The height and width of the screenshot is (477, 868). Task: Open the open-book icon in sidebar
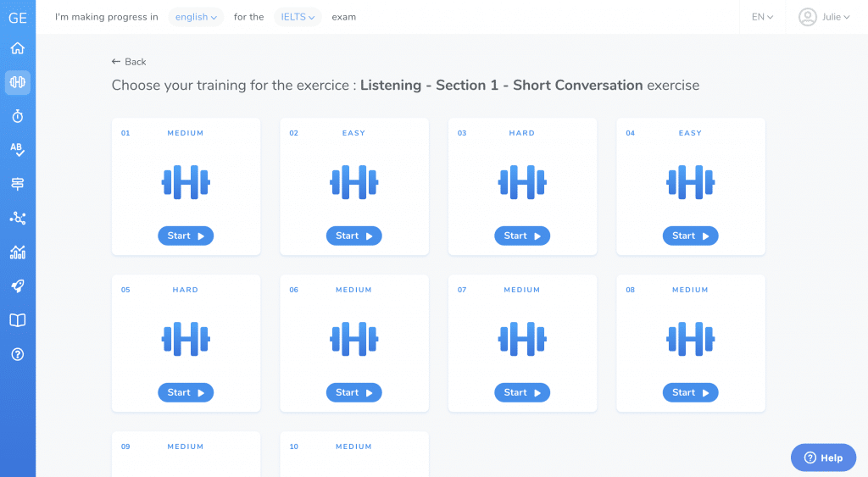pyautogui.click(x=18, y=320)
